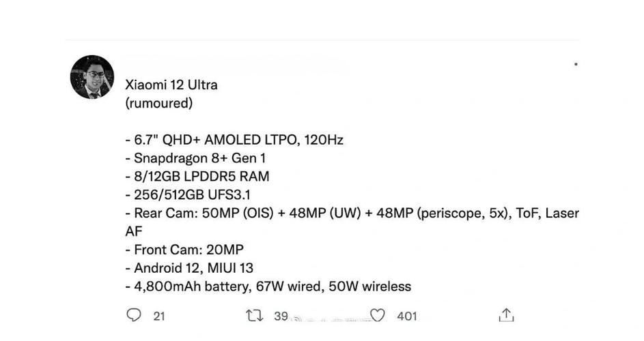Open the tweet's more options dot menu
644x341 pixels.
[x=576, y=64]
